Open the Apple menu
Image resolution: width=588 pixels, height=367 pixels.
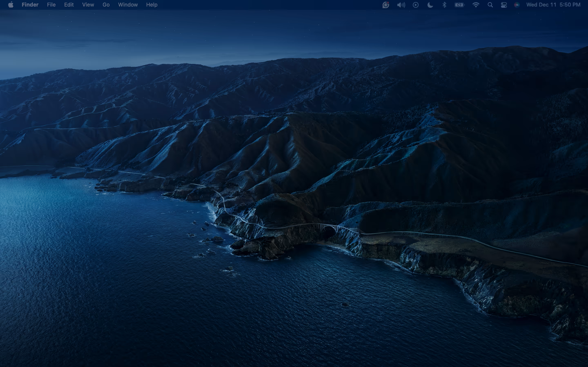coord(11,5)
